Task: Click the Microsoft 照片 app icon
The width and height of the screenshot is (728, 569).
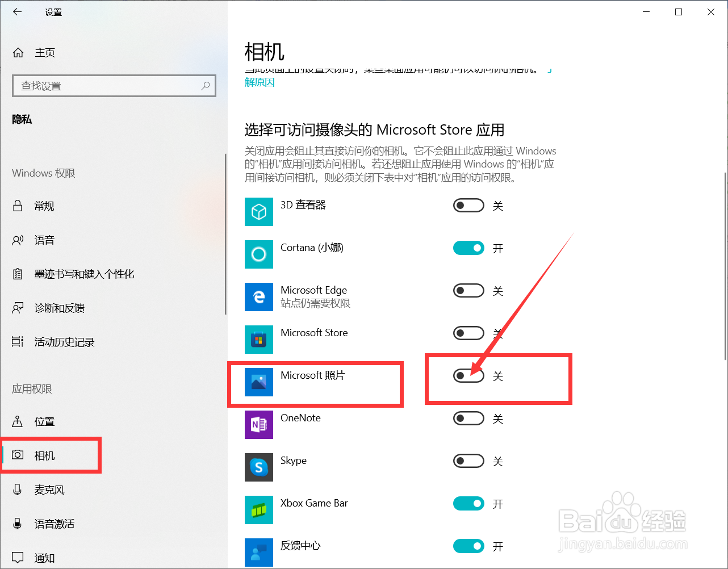Action: pyautogui.click(x=259, y=382)
